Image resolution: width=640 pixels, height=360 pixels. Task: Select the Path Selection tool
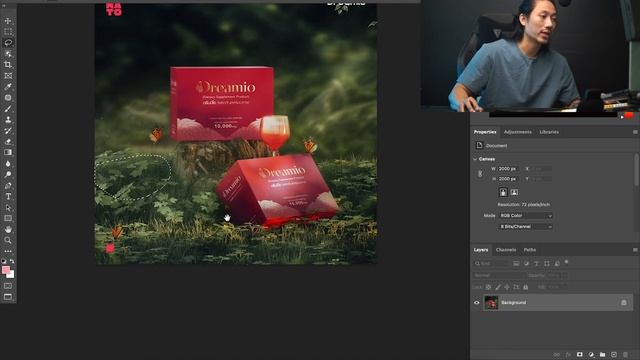[x=8, y=208]
